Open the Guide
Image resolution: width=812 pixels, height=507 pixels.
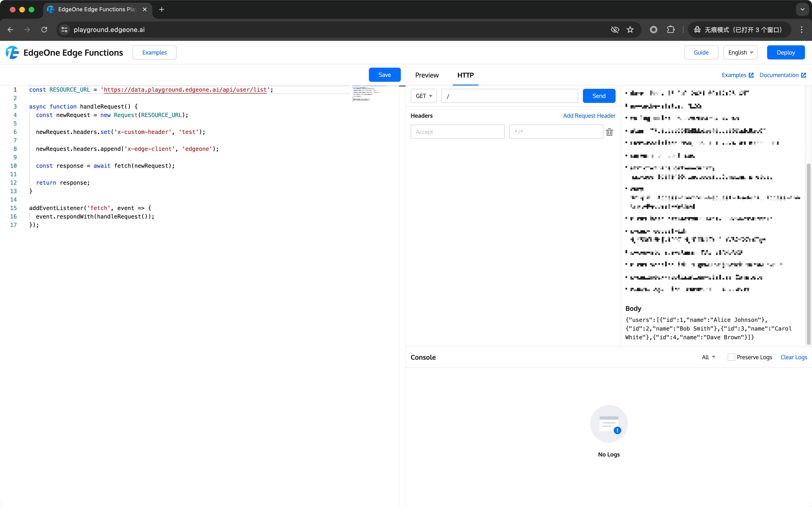pos(701,52)
